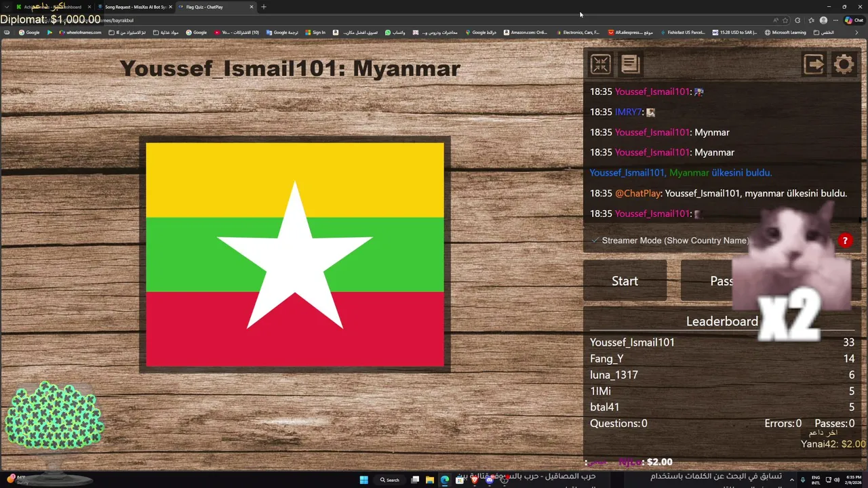Click the bookmark star in address bar
Screen dimensions: 868x488
click(785, 20)
